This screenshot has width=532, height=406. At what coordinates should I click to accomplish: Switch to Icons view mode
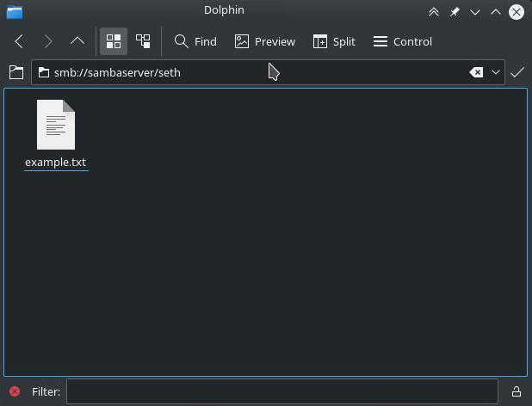pyautogui.click(x=114, y=41)
